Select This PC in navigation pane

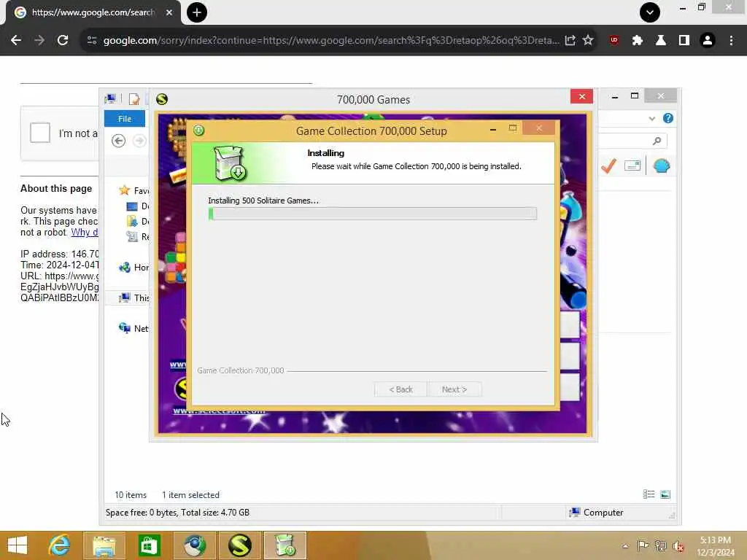pos(134,297)
